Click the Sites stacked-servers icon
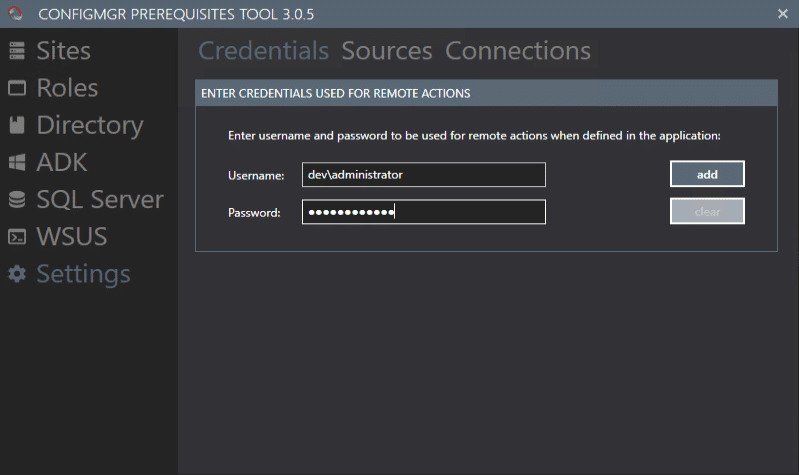 point(17,51)
